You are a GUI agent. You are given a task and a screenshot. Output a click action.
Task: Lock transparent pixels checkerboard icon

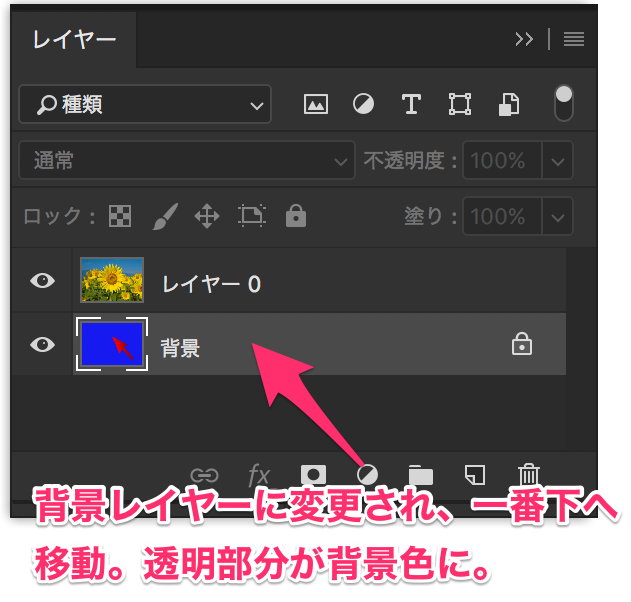tap(120, 216)
